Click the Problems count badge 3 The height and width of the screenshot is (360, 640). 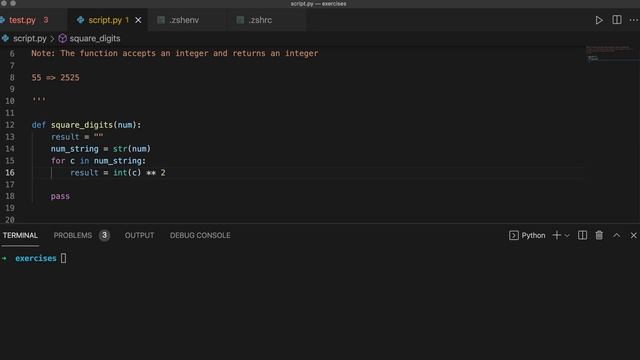[104, 236]
